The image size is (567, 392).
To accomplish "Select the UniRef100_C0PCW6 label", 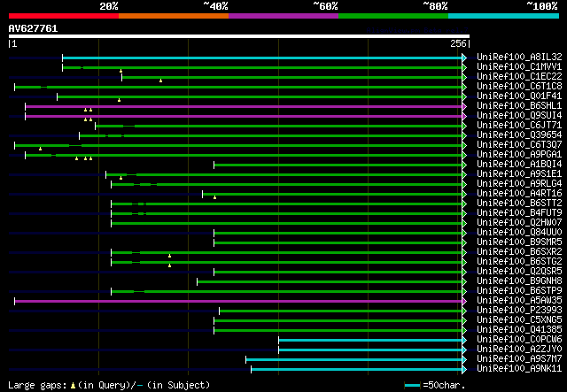I will click(x=519, y=340).
